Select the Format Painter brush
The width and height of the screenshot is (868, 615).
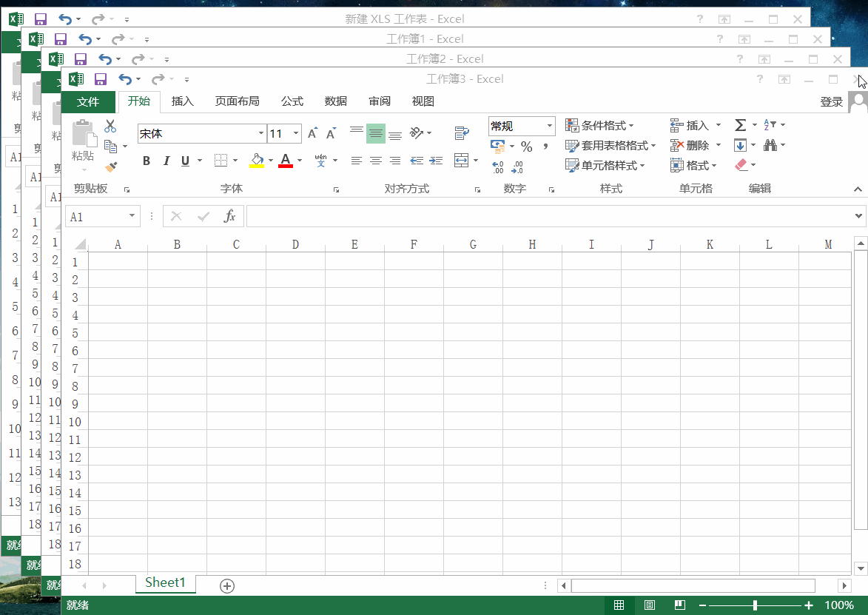(x=111, y=166)
